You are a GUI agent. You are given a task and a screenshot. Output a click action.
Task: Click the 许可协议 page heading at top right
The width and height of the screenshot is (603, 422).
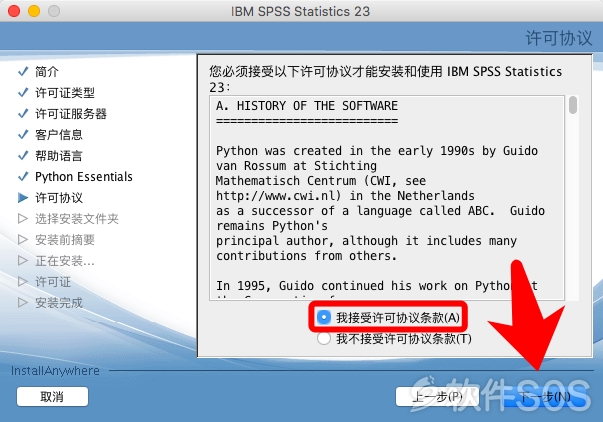(x=559, y=38)
